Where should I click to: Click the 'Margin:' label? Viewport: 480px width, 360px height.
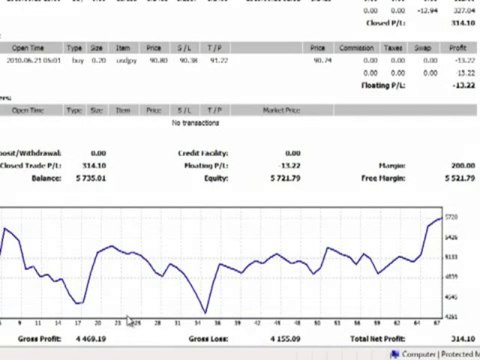point(392,166)
